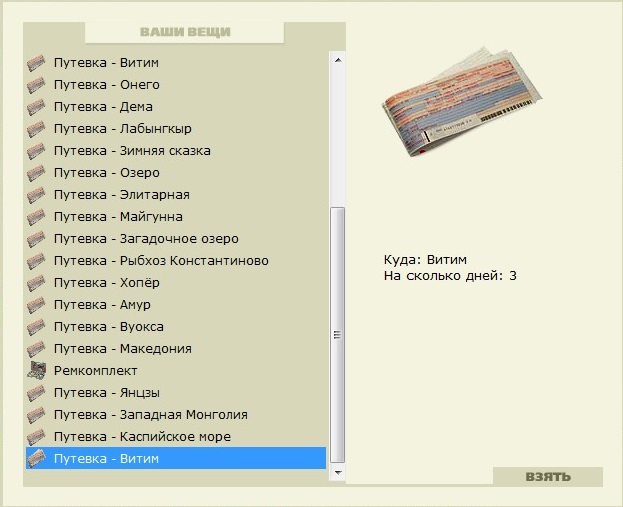Click the list scrollbar thumb
This screenshot has width=623, height=507.
[338, 335]
